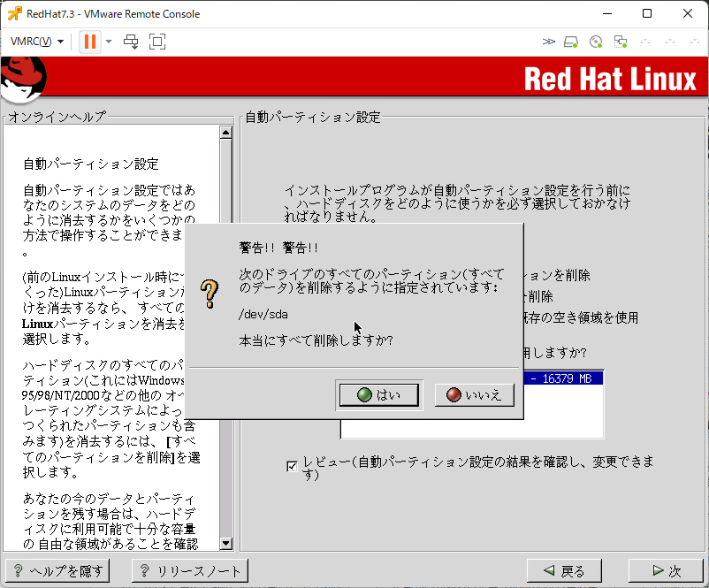
Task: Confirm deletion with the はい button
Action: pos(379,395)
